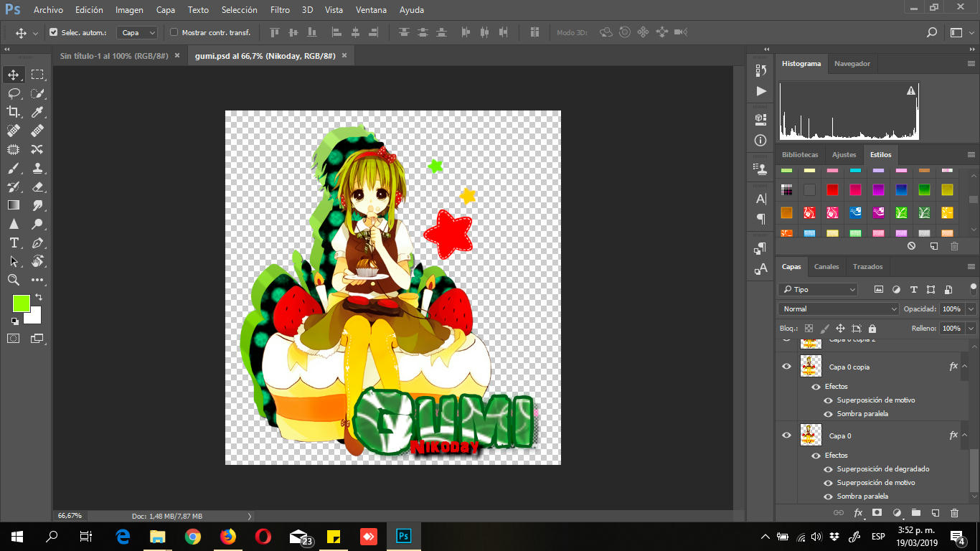Open the Capas panel options menu
The width and height of the screenshot is (980, 551).
pyautogui.click(x=971, y=267)
